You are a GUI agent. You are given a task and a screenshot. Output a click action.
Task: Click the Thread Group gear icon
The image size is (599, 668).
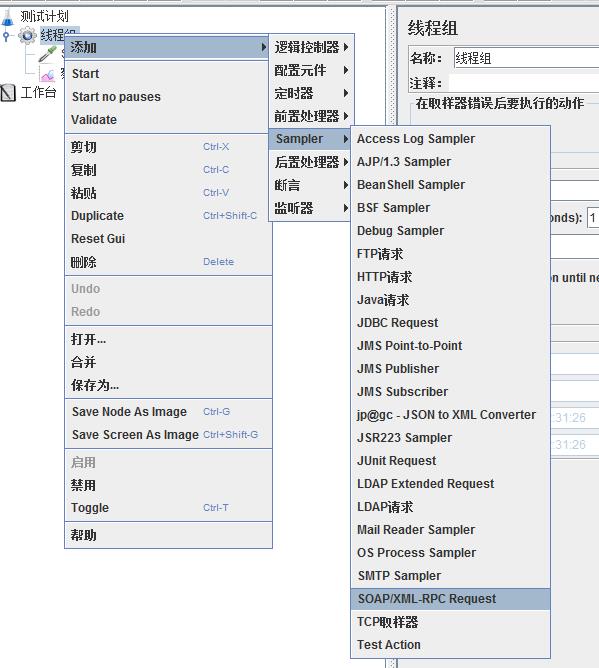tap(27, 35)
